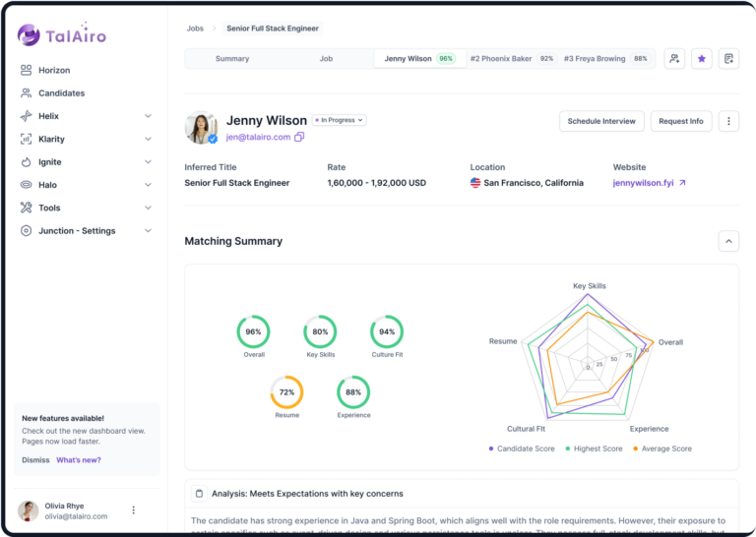The height and width of the screenshot is (537, 756).
Task: Dismiss the new features notice
Action: 35,460
